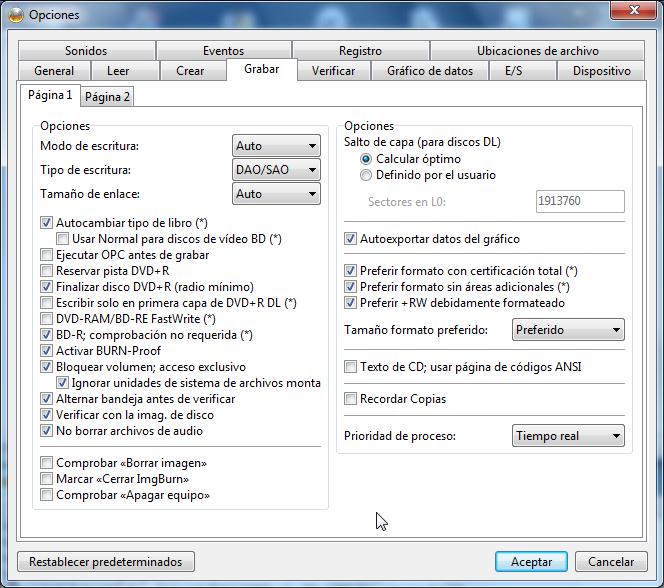Enable DVD-RAM/BD-RE FastWrite option

pyautogui.click(x=46, y=319)
